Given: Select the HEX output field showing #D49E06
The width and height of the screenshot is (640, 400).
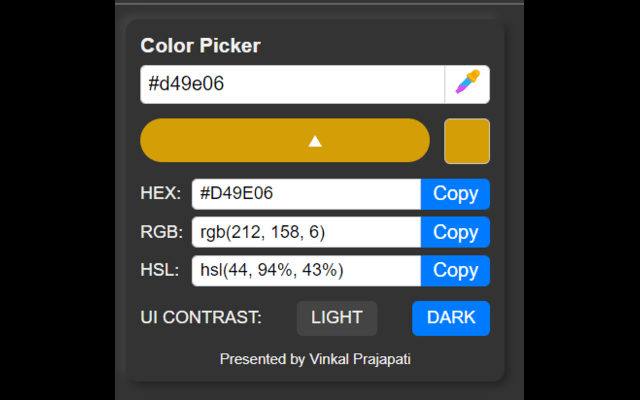Looking at the screenshot, I should [x=305, y=194].
